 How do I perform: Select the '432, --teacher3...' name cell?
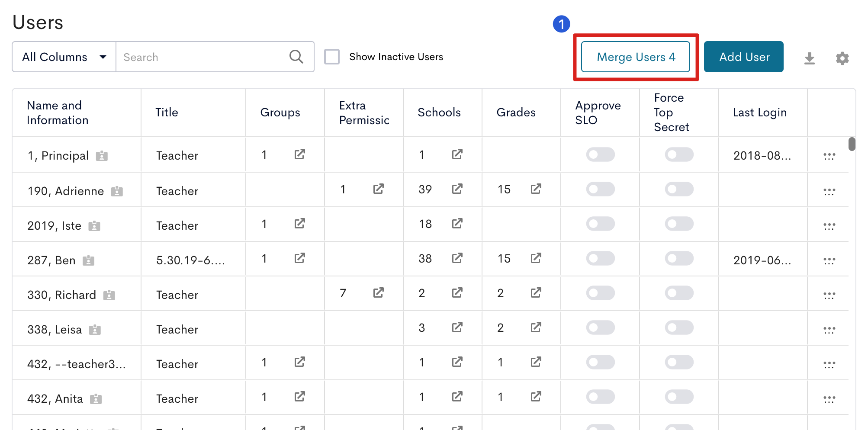coord(76,363)
